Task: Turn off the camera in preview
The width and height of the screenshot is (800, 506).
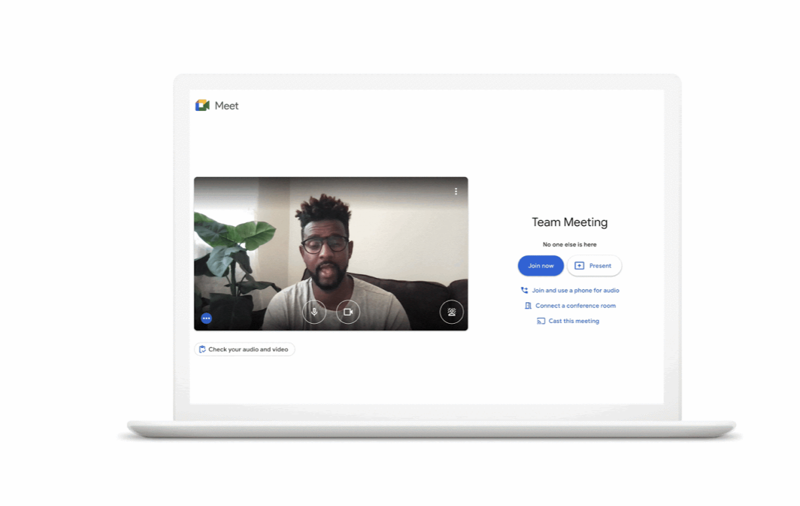Action: pyautogui.click(x=348, y=312)
